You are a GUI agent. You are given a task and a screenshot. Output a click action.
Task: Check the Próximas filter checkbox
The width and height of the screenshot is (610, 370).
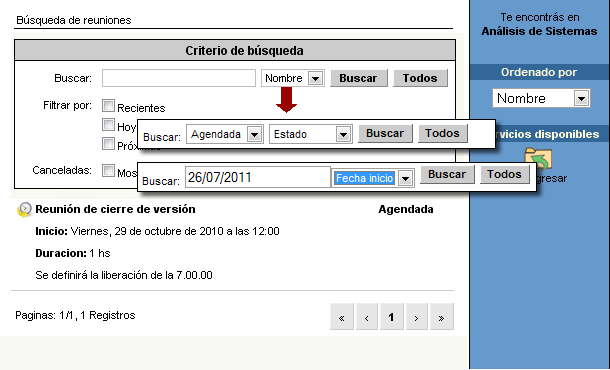pos(109,144)
